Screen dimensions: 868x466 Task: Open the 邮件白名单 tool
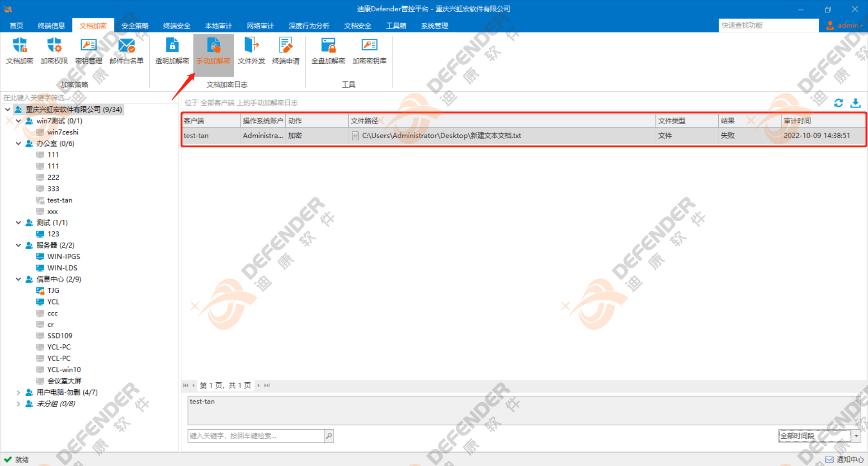(x=127, y=51)
